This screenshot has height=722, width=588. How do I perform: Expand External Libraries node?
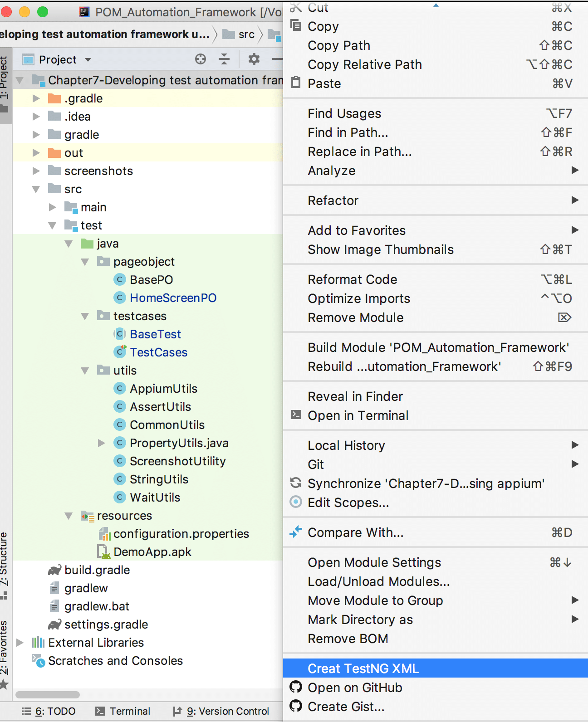coord(20,643)
